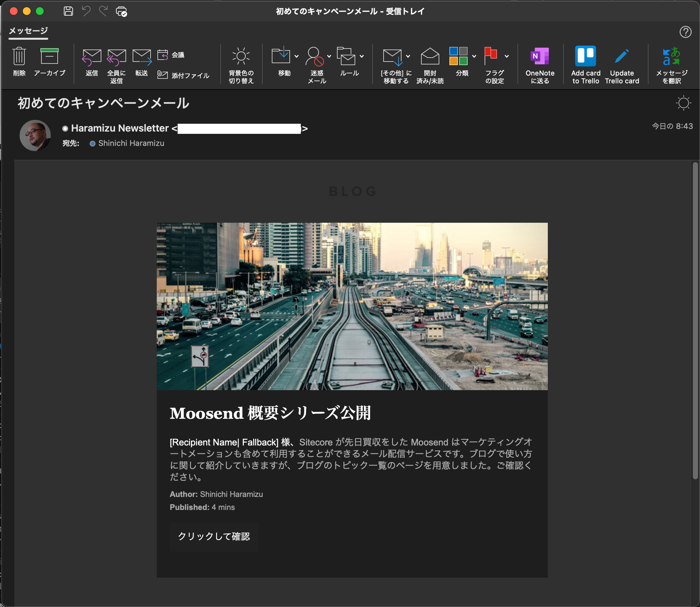The height and width of the screenshot is (607, 700).
Task: Click recipient Shinichi Haramizu
Action: coord(131,143)
